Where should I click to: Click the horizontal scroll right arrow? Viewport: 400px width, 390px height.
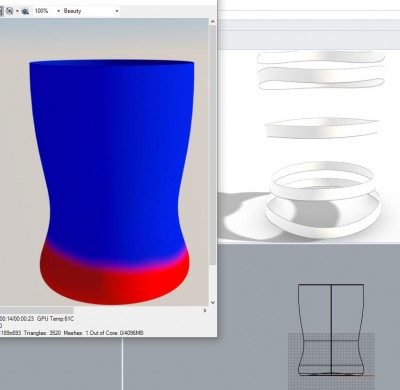(x=205, y=310)
